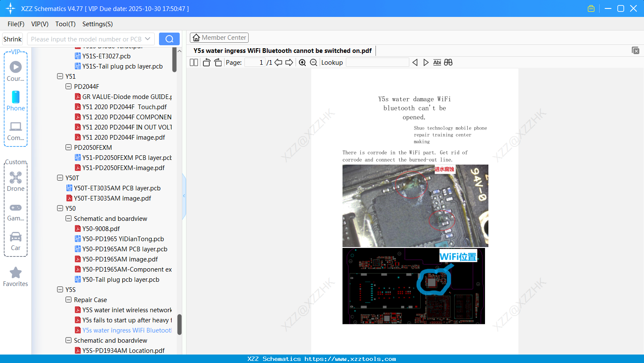Click the Favorites star icon
The height and width of the screenshot is (363, 644).
point(15,273)
